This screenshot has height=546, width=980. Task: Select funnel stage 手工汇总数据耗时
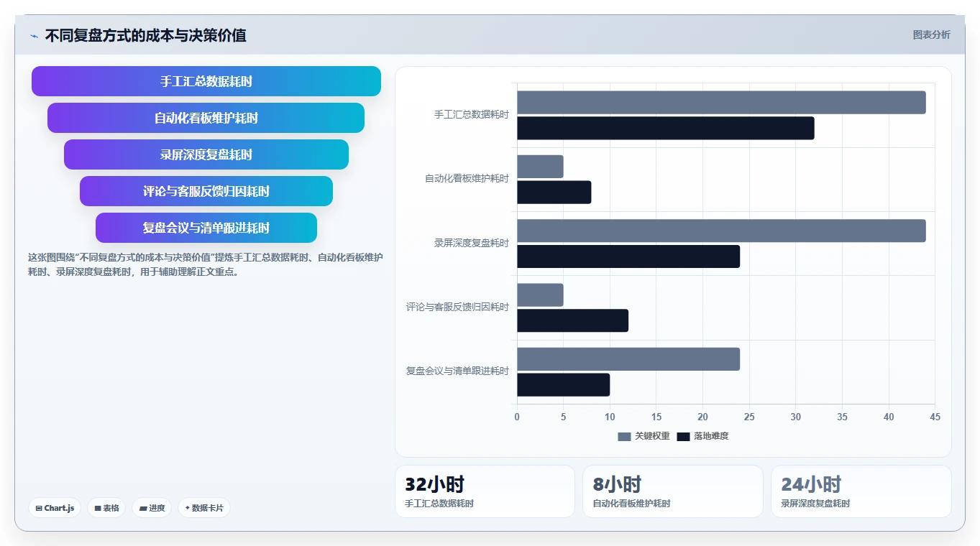click(206, 81)
